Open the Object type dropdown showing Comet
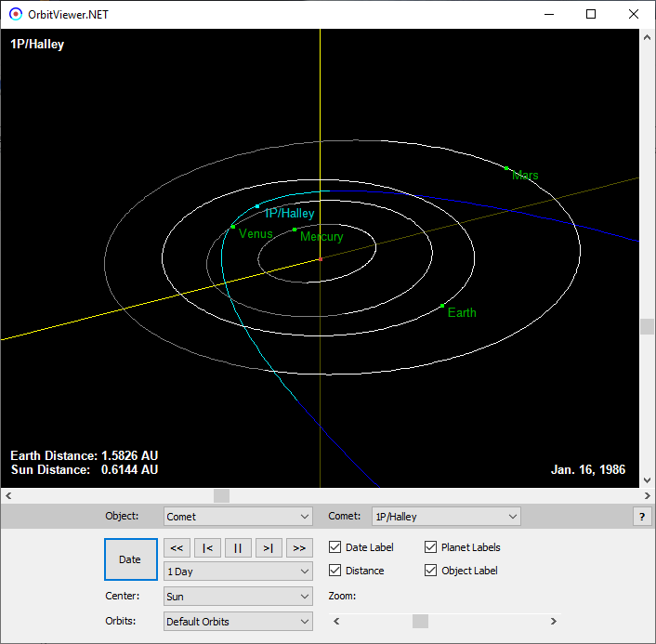 (x=238, y=517)
